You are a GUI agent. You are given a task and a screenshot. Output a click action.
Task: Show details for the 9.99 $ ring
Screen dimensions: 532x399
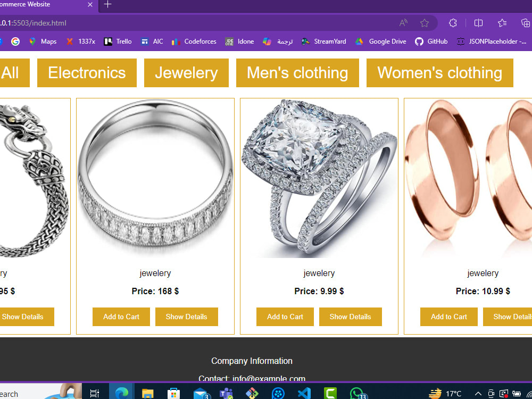[x=351, y=317]
